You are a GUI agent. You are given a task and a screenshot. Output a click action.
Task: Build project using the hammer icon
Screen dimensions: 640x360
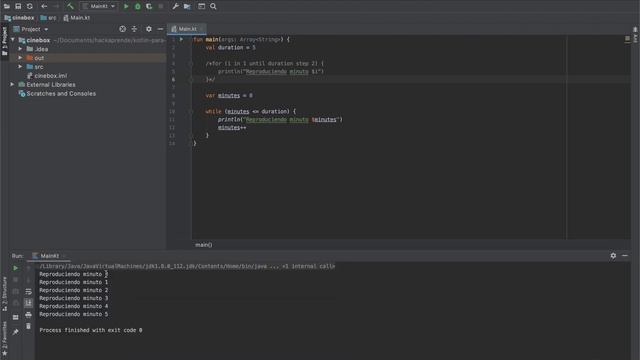point(71,6)
